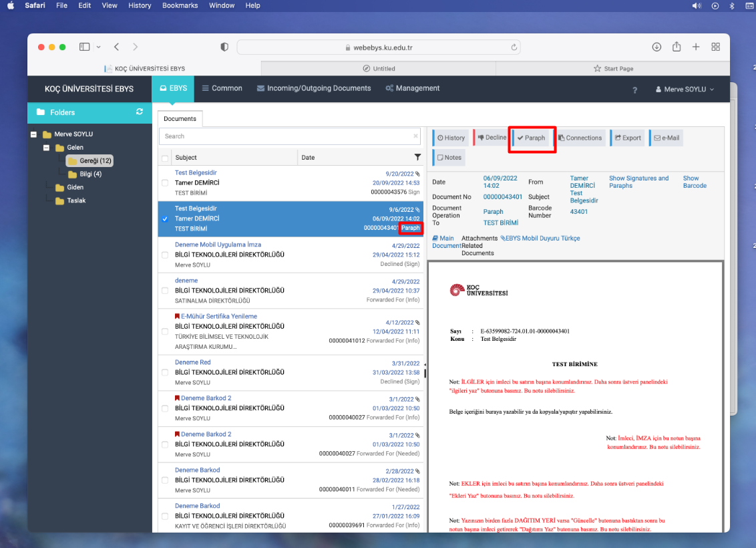The image size is (756, 548).
Task: Open the Incoming/Outgoing Documents menu
Action: click(313, 88)
